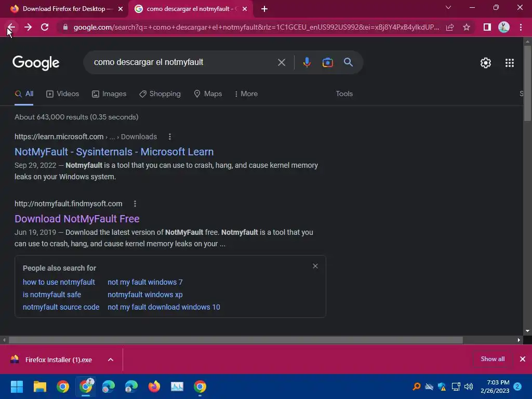Search by image with the camera icon
The height and width of the screenshot is (399, 532).
point(327,62)
